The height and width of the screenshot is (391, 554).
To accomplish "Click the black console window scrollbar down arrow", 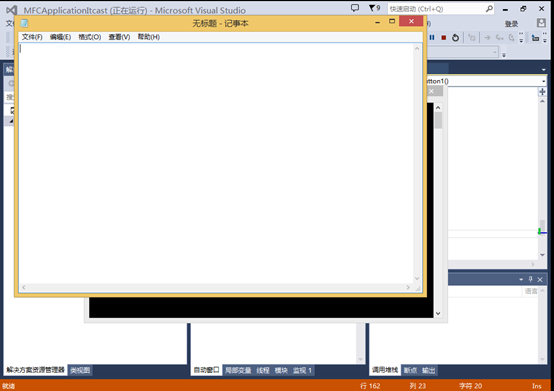I will [x=438, y=313].
